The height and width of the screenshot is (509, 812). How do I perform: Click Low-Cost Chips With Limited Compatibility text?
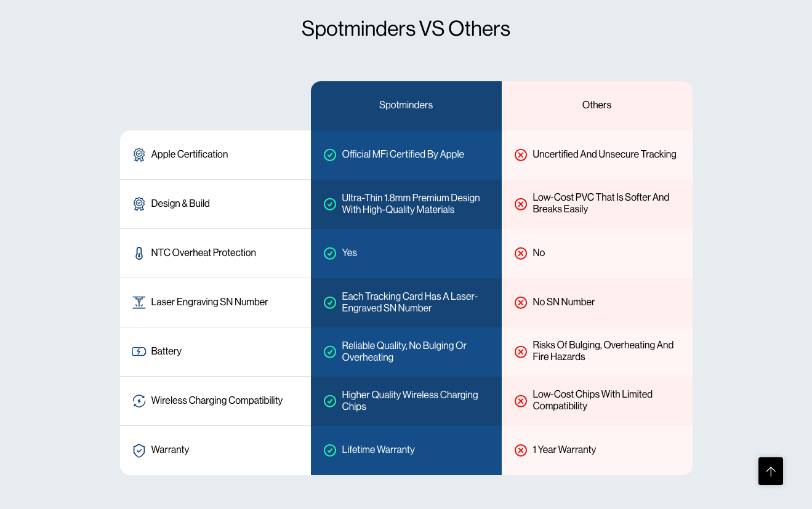tap(592, 400)
